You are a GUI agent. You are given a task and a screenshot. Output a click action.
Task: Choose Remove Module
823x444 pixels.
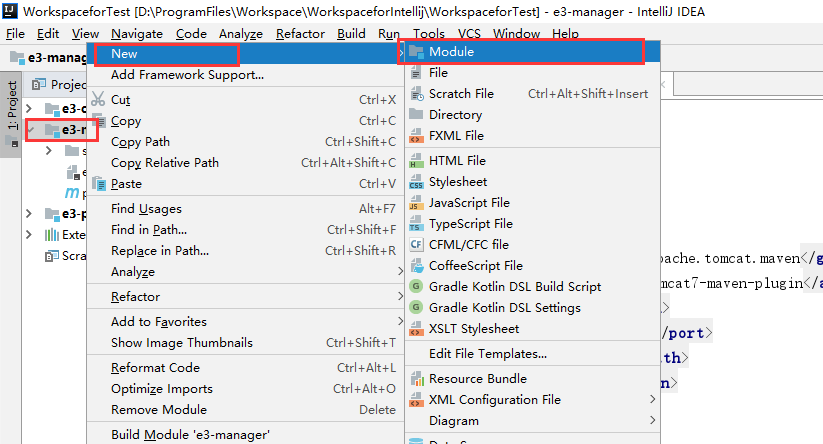(x=245, y=410)
